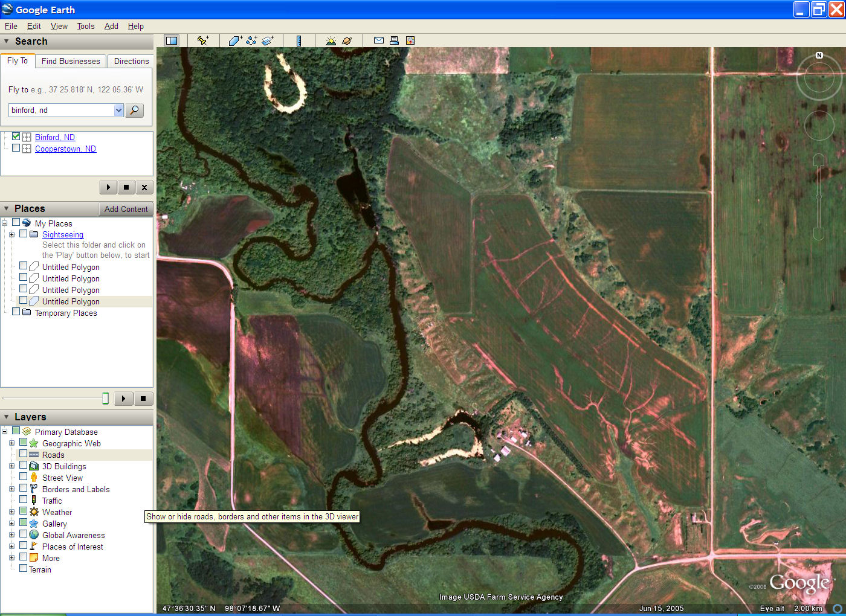The image size is (846, 616).
Task: Toggle the Terrain layer checkbox
Action: [23, 569]
